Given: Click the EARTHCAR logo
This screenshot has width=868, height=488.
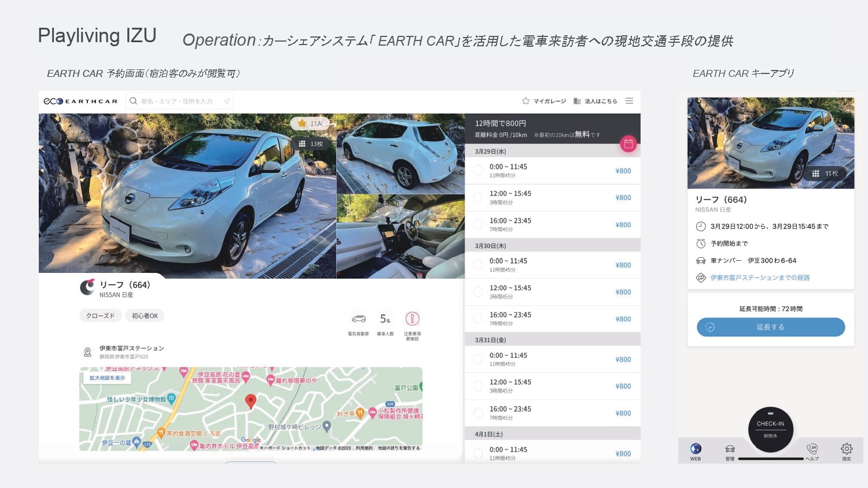Looking at the screenshot, I should (x=80, y=101).
